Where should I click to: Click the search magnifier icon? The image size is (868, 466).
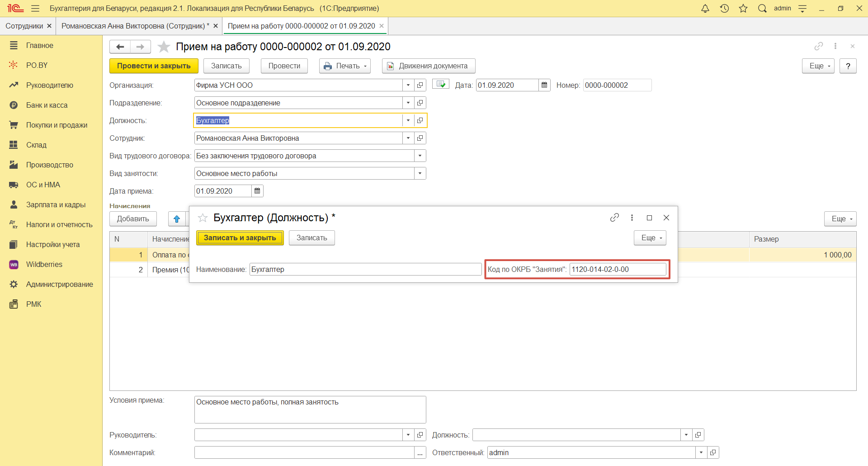(x=762, y=9)
